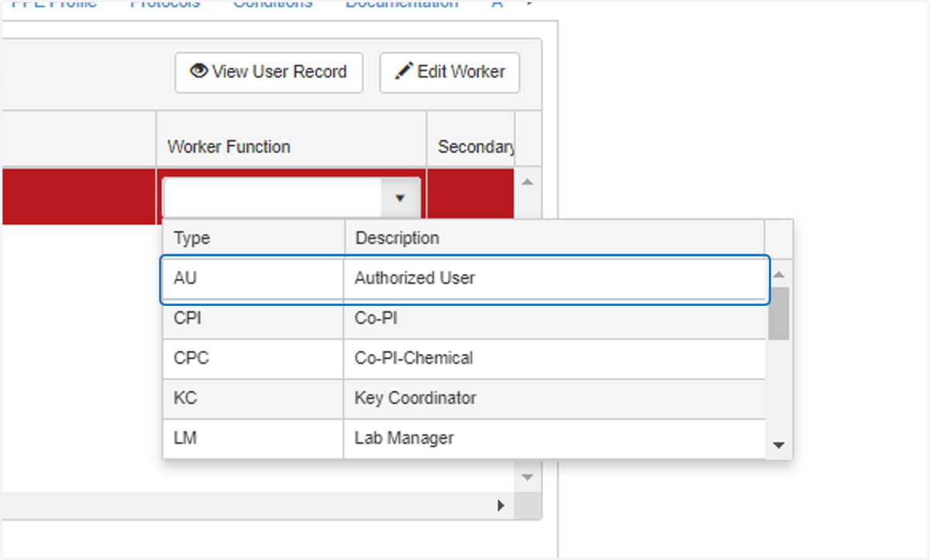This screenshot has height=560, width=930.
Task: Click the Type column header
Action: click(x=253, y=239)
